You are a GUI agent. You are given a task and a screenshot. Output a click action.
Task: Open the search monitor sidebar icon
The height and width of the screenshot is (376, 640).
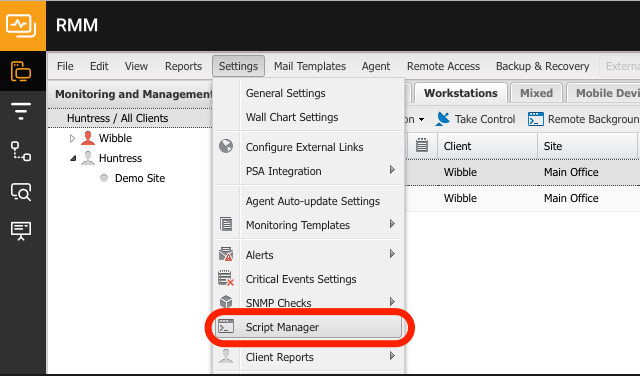tap(21, 191)
